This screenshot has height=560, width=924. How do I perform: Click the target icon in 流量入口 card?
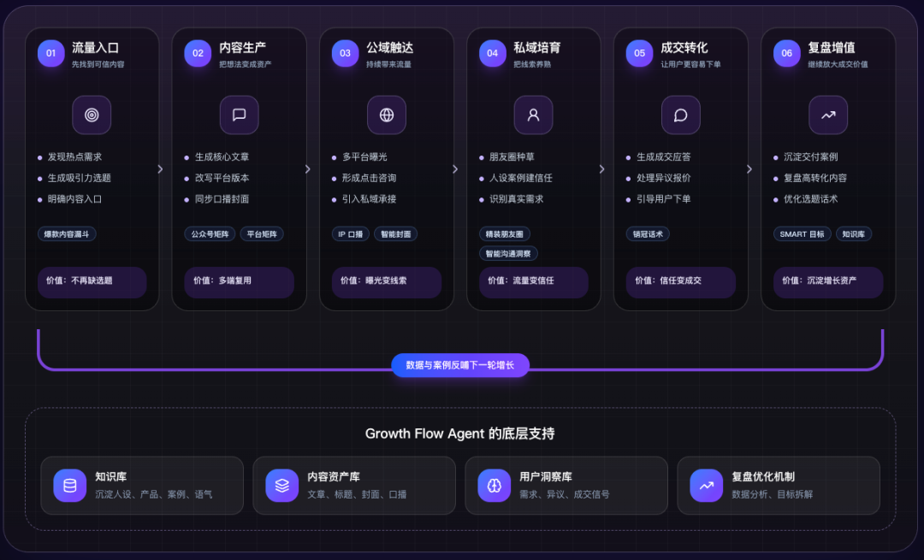click(92, 115)
